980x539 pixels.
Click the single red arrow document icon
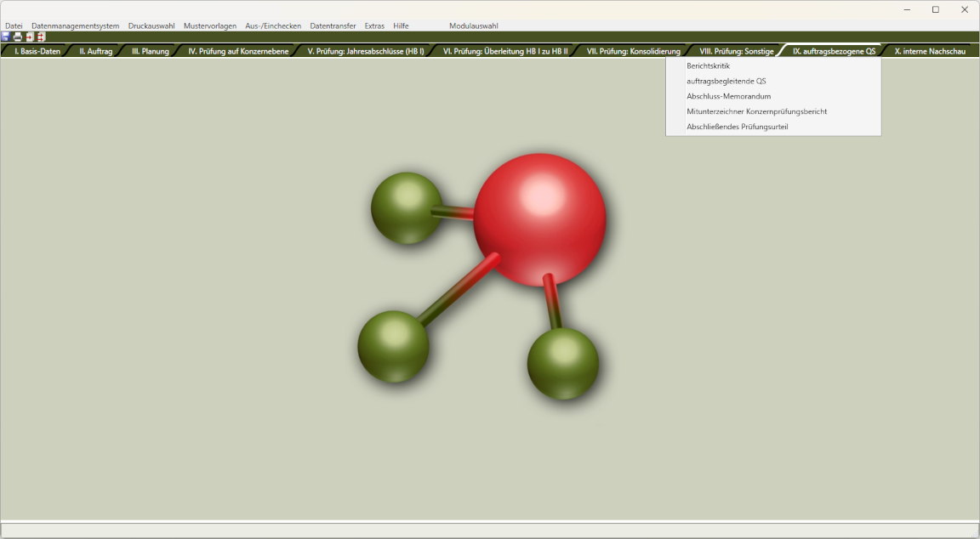tap(29, 37)
